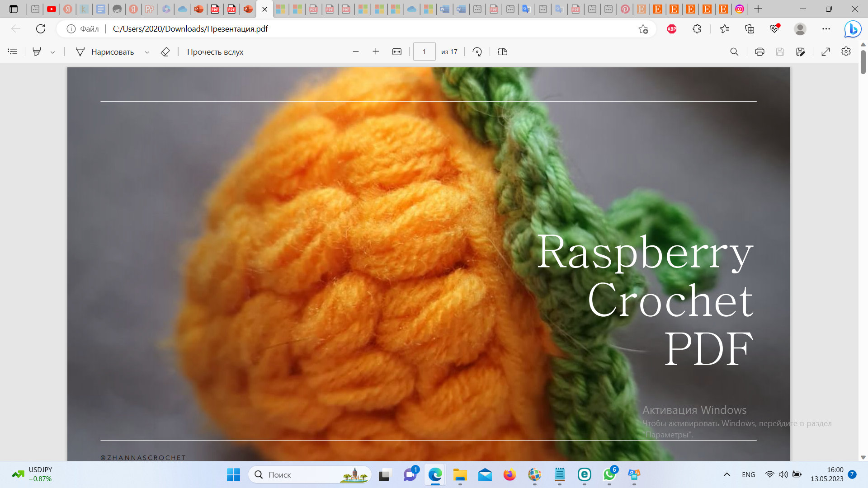Print the PDF document
This screenshot has width=868, height=488.
[759, 52]
